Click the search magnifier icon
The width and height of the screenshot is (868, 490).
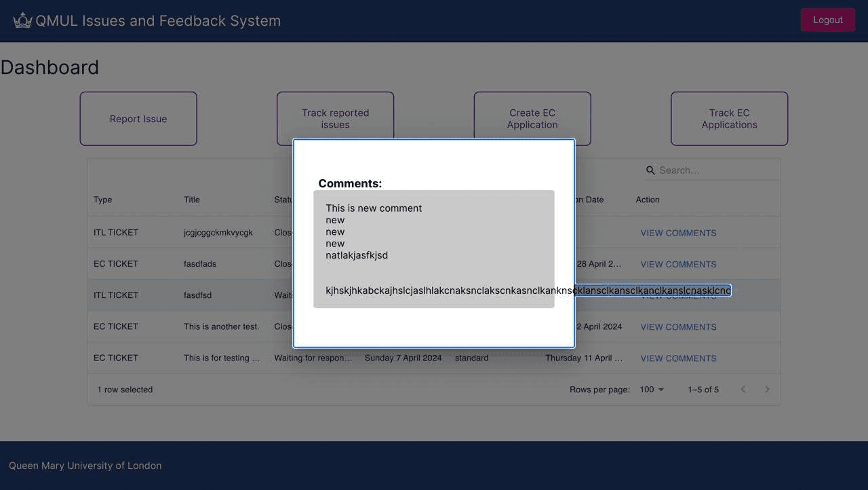[650, 170]
